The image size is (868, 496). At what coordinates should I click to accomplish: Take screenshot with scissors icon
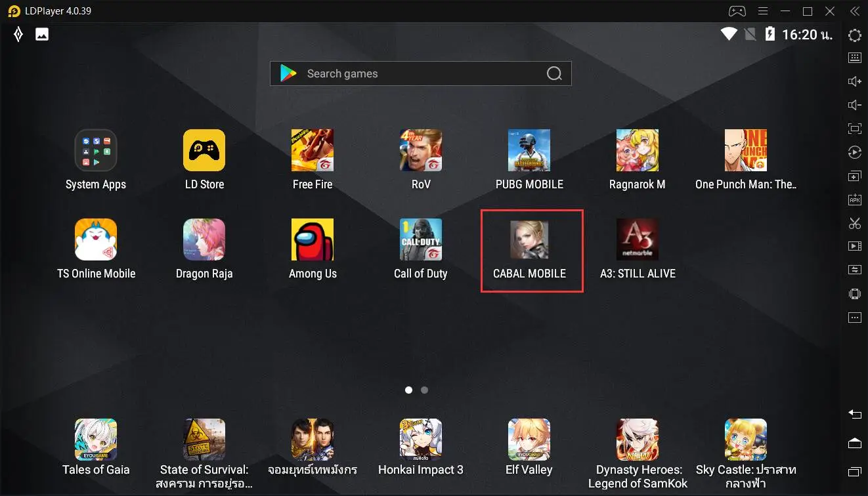(x=855, y=223)
